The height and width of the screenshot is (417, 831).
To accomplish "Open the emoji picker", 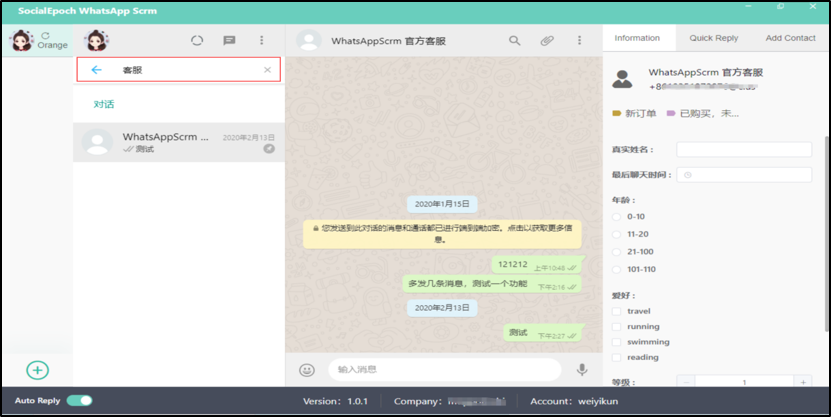I will (x=307, y=369).
